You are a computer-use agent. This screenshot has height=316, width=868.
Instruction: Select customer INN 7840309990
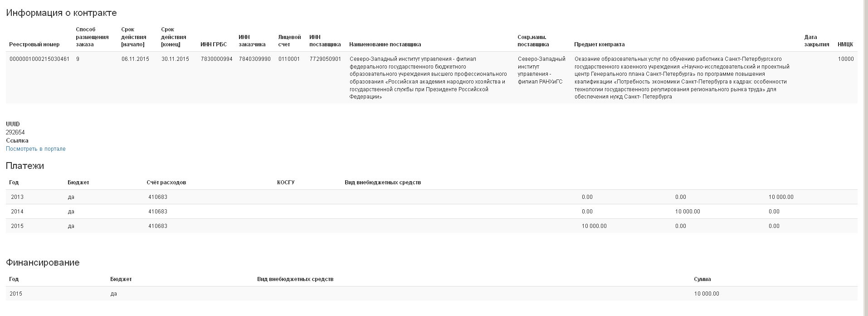255,59
